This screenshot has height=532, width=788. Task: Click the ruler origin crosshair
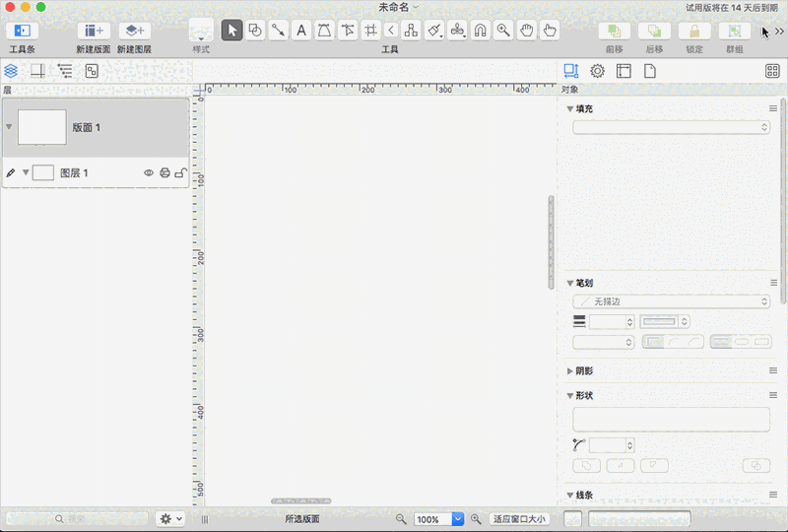(x=200, y=90)
